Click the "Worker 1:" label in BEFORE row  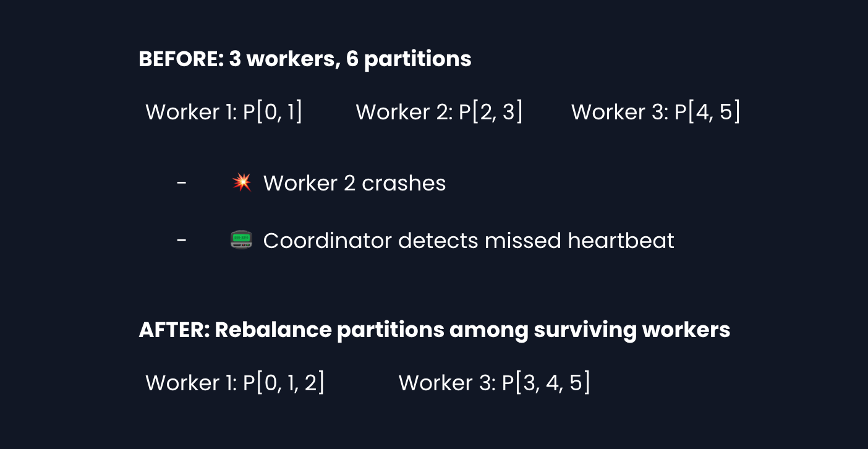click(191, 112)
